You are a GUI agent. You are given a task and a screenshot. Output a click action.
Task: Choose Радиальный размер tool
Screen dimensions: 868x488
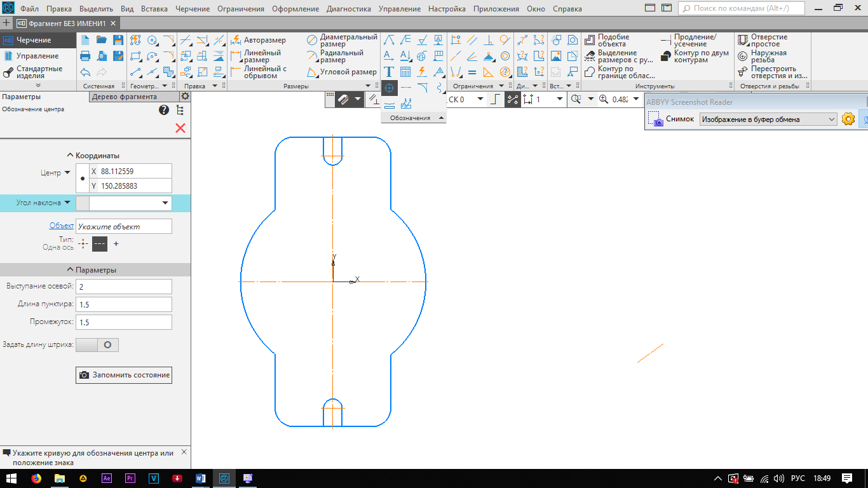click(335, 57)
